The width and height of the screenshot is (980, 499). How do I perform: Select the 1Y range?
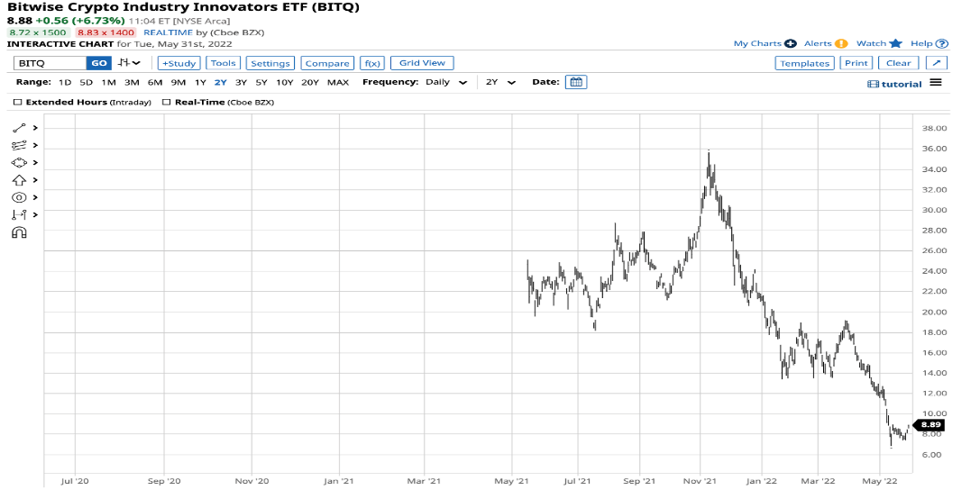click(x=200, y=83)
